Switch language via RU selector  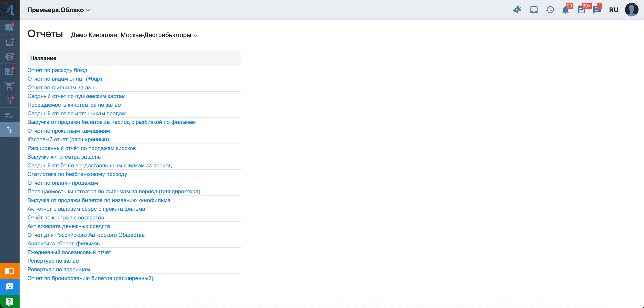(613, 10)
